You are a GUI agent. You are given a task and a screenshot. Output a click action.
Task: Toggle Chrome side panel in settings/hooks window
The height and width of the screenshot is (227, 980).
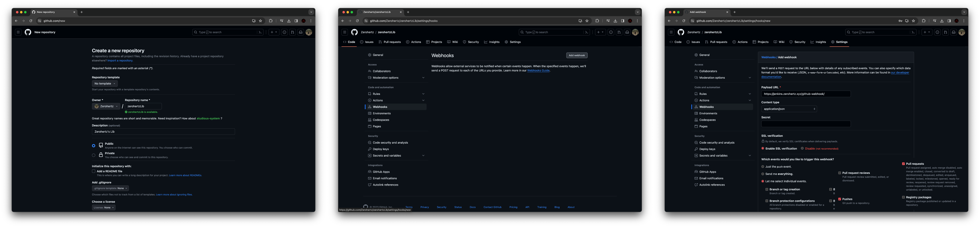click(622, 21)
